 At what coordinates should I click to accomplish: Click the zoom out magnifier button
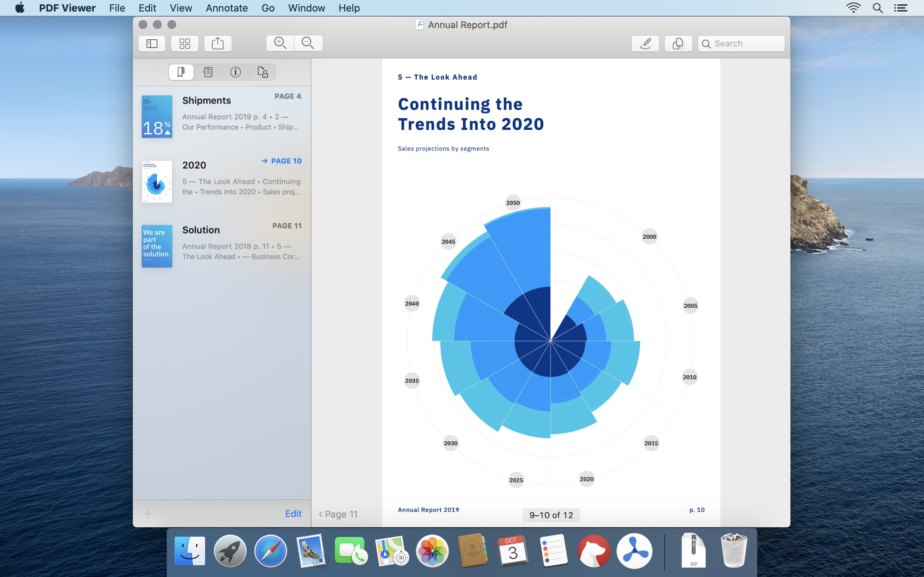point(309,43)
